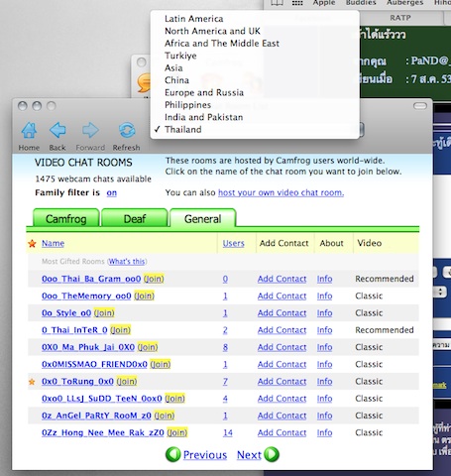Screen dimensions: 451x476
Task: Join 0Zz_Hong_Nee_Mee_Rak_zZ0 room
Action: [177, 433]
